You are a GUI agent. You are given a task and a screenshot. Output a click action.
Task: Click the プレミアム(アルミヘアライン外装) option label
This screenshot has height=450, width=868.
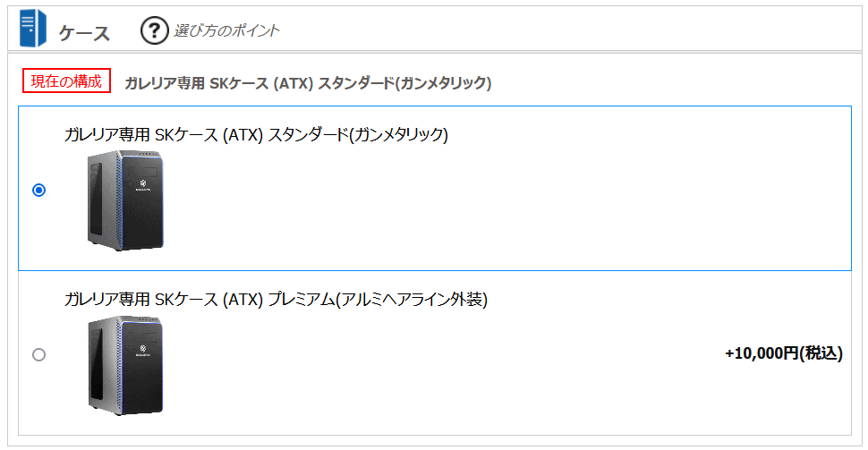coord(276,300)
